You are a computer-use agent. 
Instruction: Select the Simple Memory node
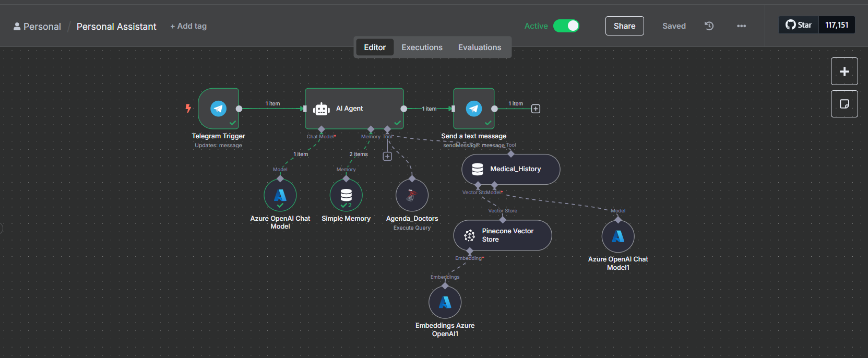click(346, 195)
